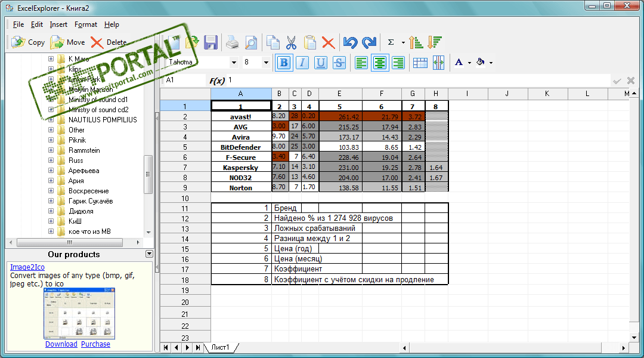Paste from clipboard icon
The image size is (644, 358).
[310, 42]
